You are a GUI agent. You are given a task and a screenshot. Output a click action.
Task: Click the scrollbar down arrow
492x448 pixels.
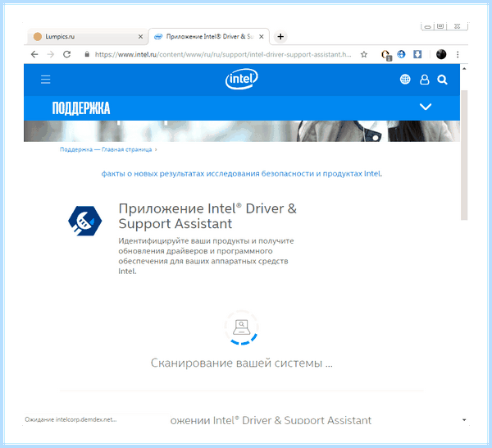464,420
